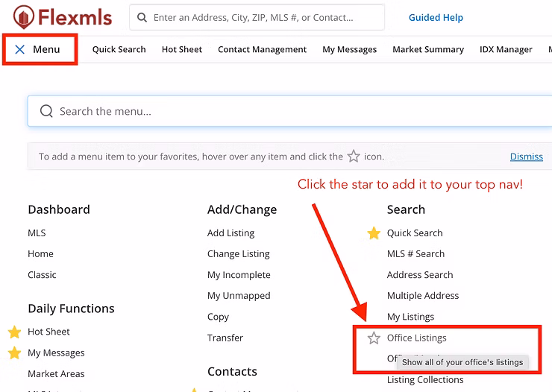Open Contact Management in top navigation
The height and width of the screenshot is (392, 552).
(262, 50)
